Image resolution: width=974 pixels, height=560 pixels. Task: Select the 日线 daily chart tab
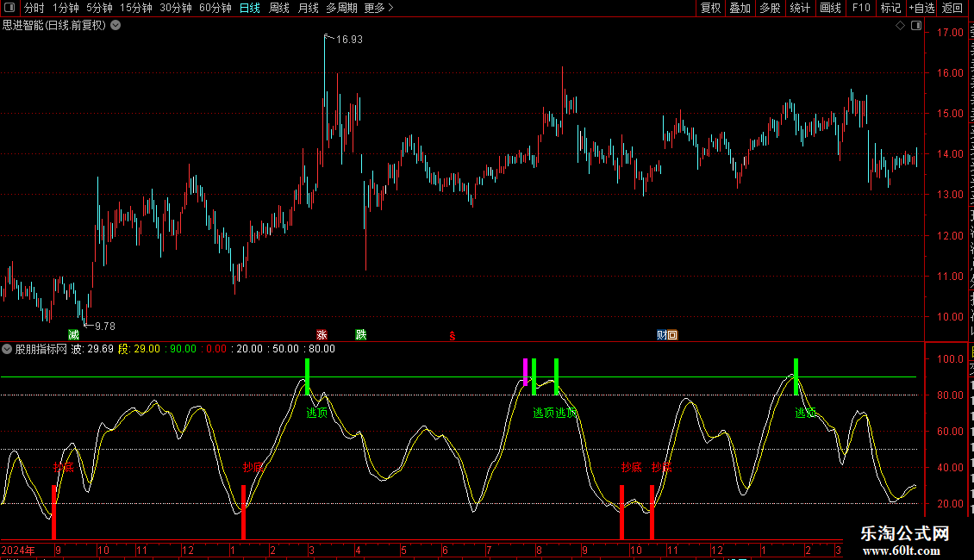[250, 8]
